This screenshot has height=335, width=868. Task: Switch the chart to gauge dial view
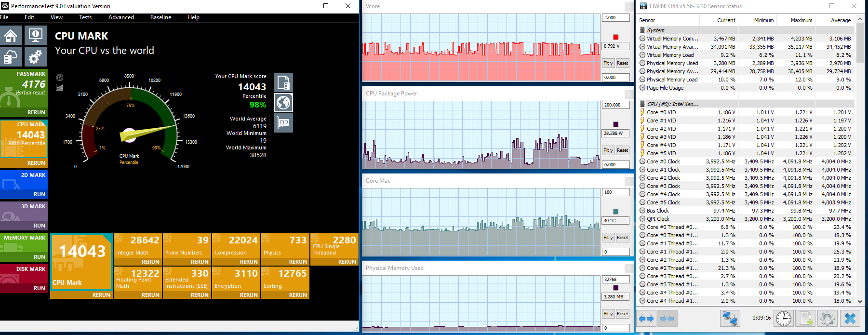[x=60, y=78]
